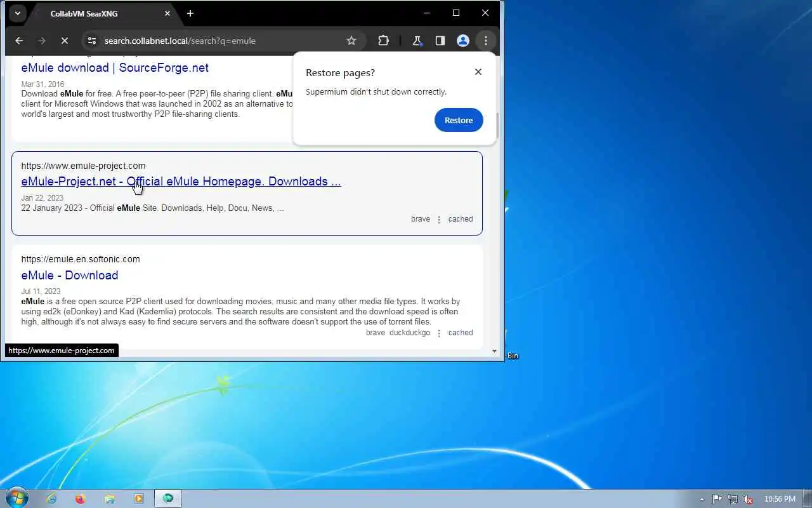Open the Extensions puzzle icon
This screenshot has height=508, width=812.
[x=383, y=41]
